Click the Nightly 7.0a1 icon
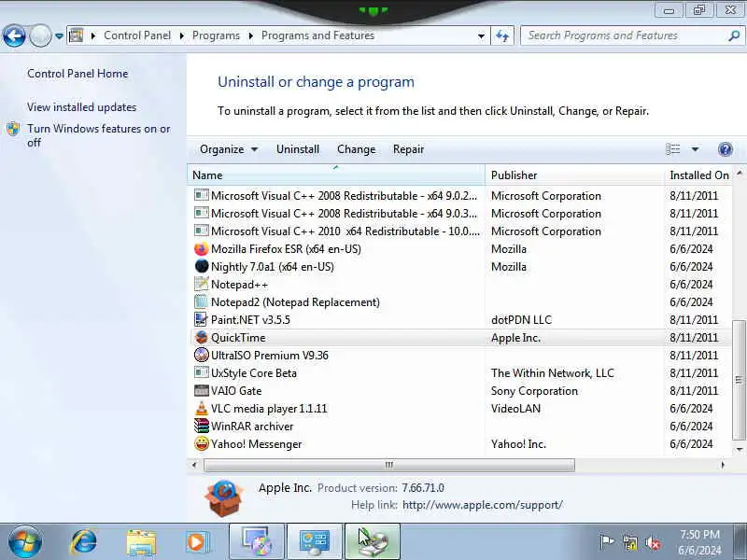 [x=202, y=267]
